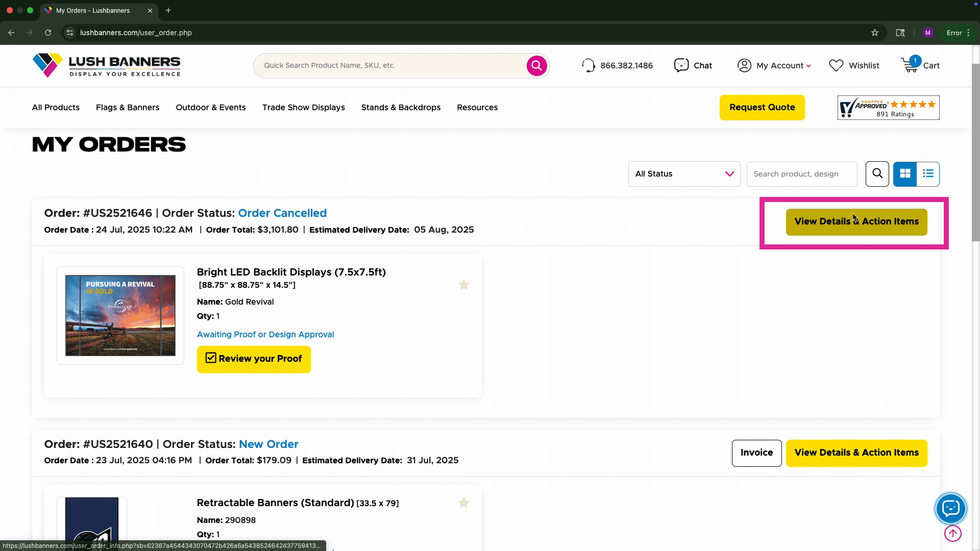This screenshot has height=551, width=980.
Task: Click the pink product search magnifier icon
Action: click(x=536, y=65)
